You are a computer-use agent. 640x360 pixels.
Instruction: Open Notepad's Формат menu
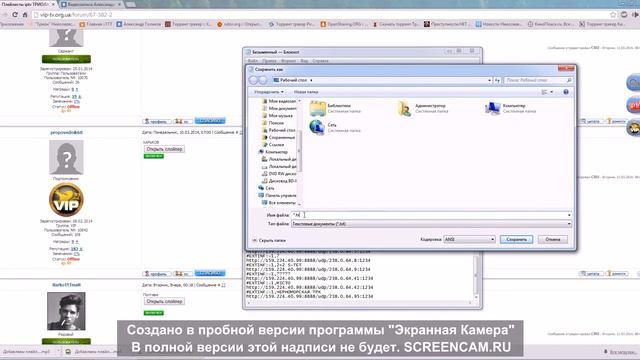click(288, 61)
